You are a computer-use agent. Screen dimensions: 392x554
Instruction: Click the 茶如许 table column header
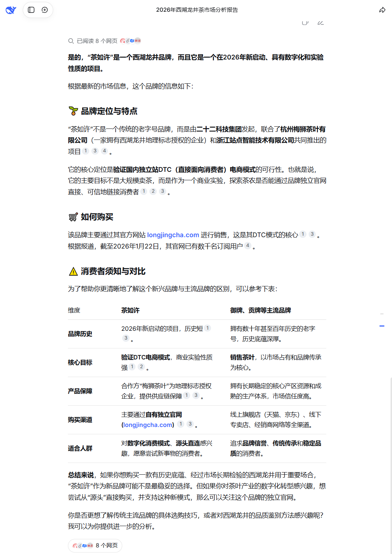tap(130, 311)
